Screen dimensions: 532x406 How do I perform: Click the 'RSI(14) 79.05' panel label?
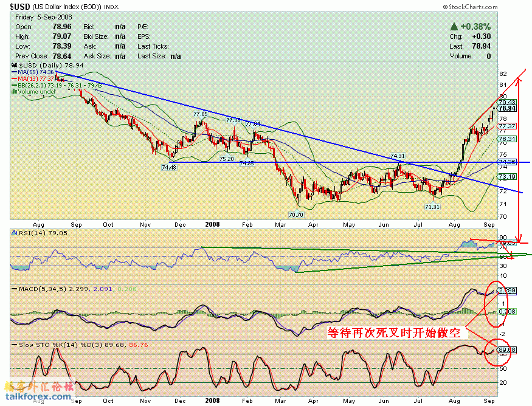tap(43, 233)
